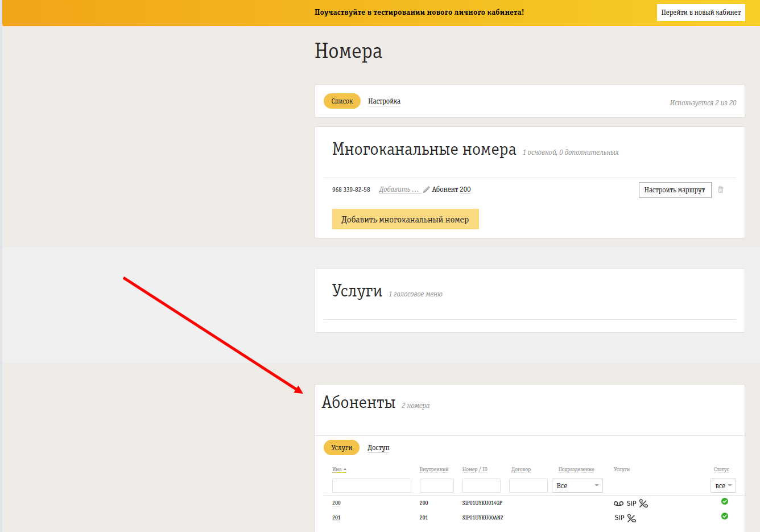Click Перейти в новый кабинет button
Screen dimensions: 760x532
[700, 13]
